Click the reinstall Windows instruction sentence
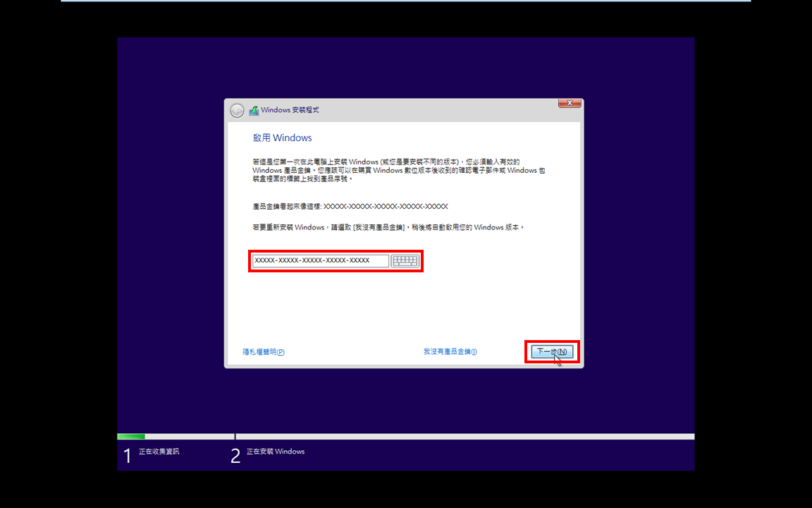 point(388,228)
